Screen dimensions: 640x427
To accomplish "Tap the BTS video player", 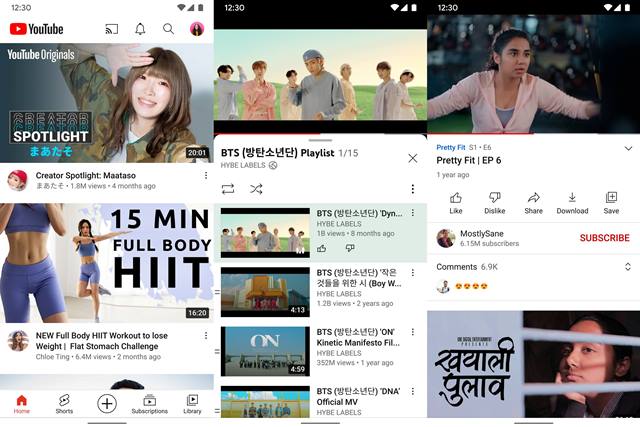I will pos(320,74).
